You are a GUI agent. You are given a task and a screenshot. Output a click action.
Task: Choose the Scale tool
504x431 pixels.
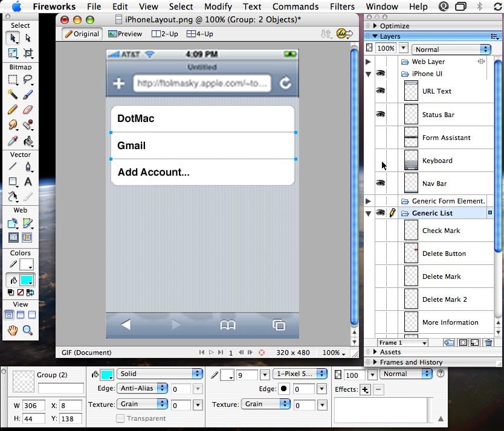click(13, 53)
